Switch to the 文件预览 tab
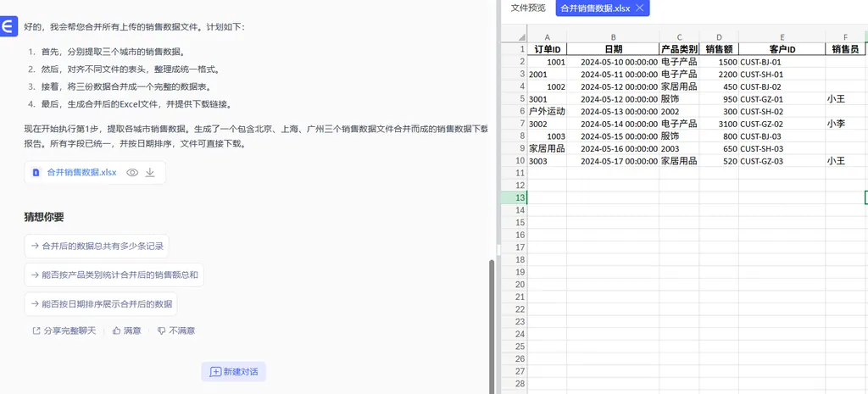This screenshot has width=868, height=394. pyautogui.click(x=528, y=8)
